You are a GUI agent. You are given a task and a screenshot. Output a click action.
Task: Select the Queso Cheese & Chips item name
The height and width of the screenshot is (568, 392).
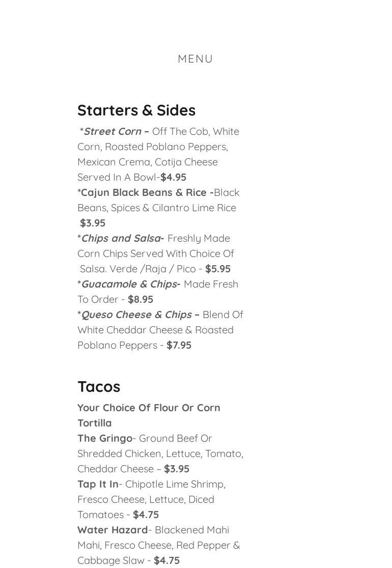click(136, 315)
